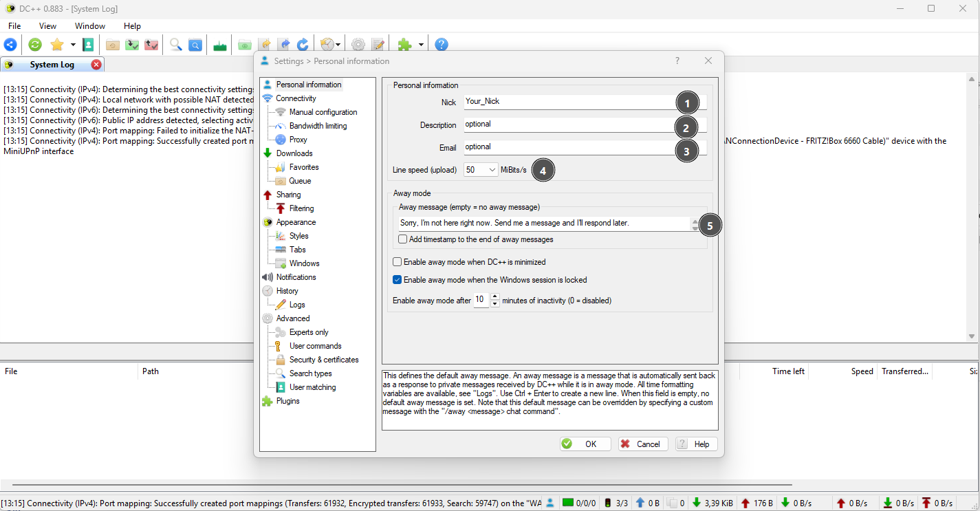Open the Download Queue toolbar icon
980x511 pixels.
click(x=113, y=45)
